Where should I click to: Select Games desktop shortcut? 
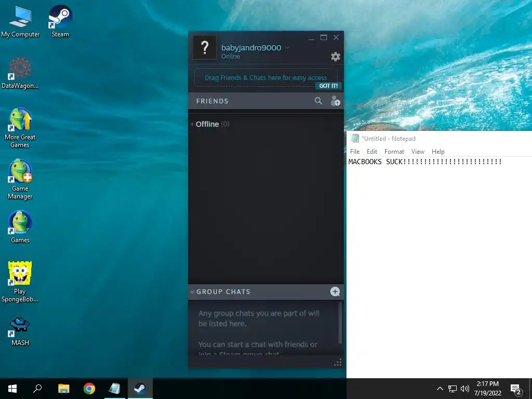20,227
